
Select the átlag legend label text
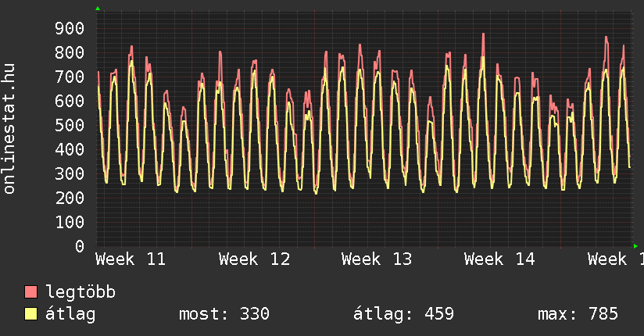coord(70,314)
